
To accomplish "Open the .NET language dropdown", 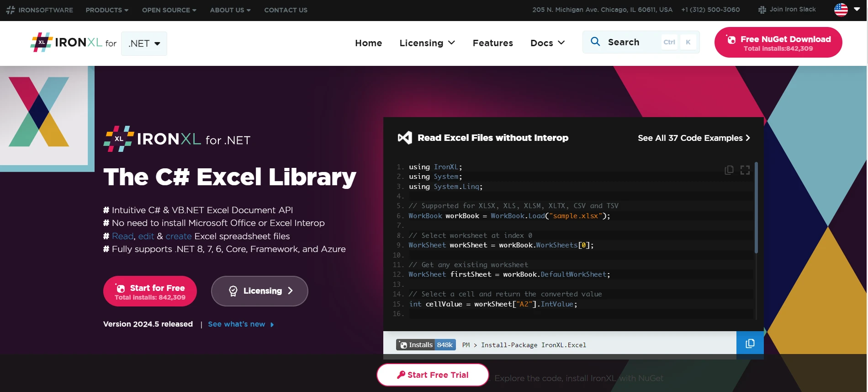I will click(x=144, y=43).
